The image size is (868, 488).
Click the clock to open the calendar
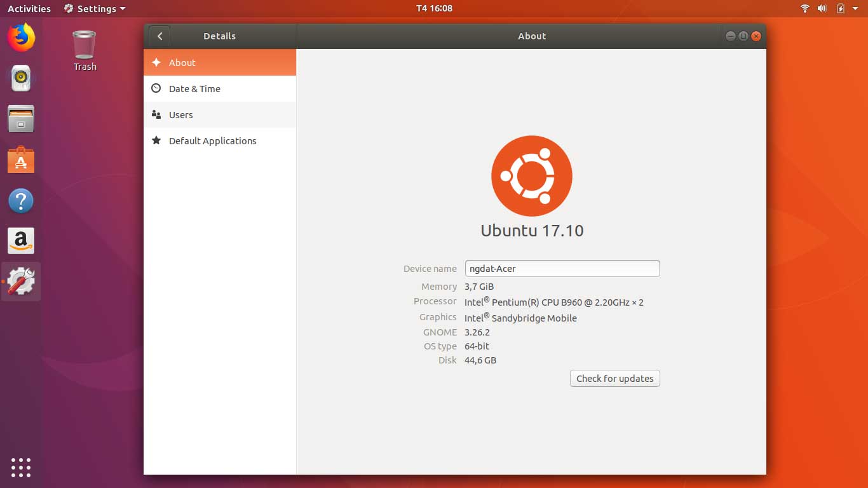click(x=433, y=8)
